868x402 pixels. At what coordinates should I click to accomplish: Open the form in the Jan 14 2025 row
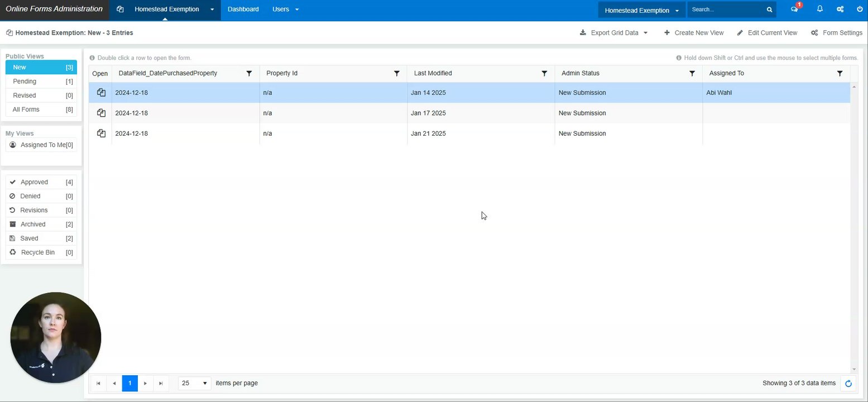[101, 93]
